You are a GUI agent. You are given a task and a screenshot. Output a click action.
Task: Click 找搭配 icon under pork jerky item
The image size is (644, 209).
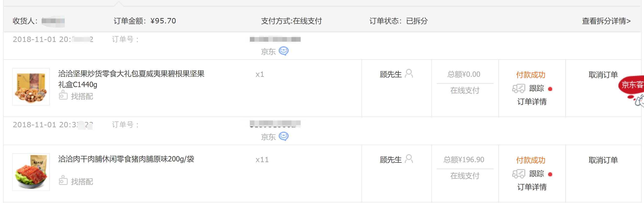click(x=63, y=180)
